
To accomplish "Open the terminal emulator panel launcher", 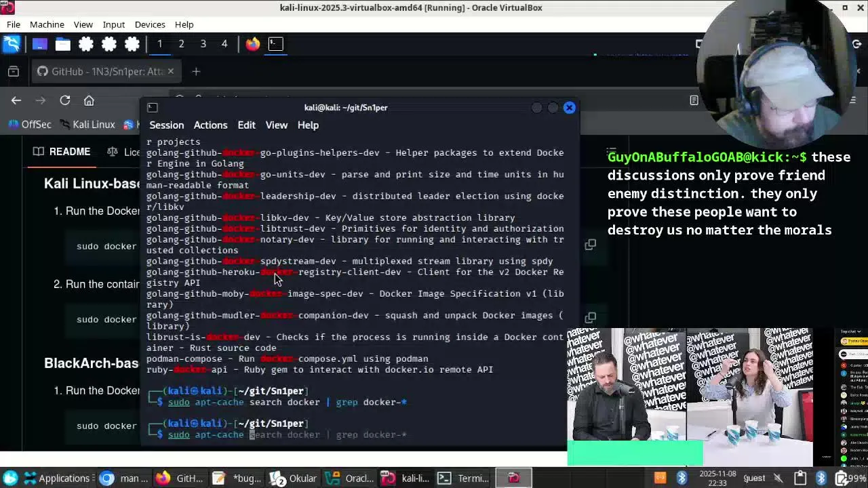I will click(275, 44).
